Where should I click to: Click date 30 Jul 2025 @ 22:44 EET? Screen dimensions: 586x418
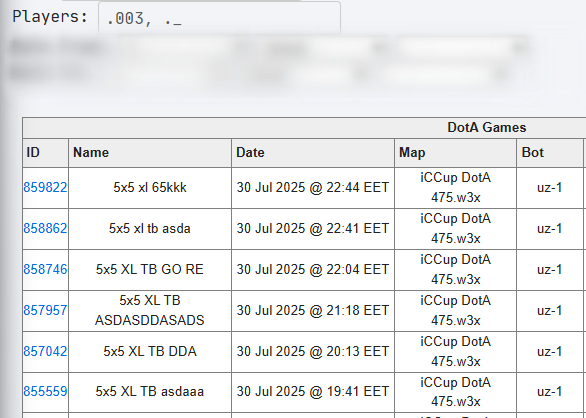(x=313, y=187)
